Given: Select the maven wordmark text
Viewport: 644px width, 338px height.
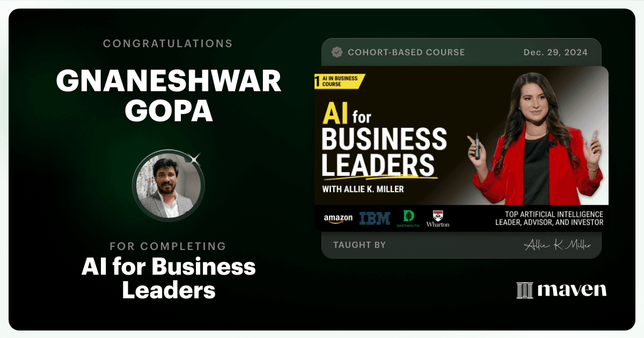Looking at the screenshot, I should click(572, 290).
